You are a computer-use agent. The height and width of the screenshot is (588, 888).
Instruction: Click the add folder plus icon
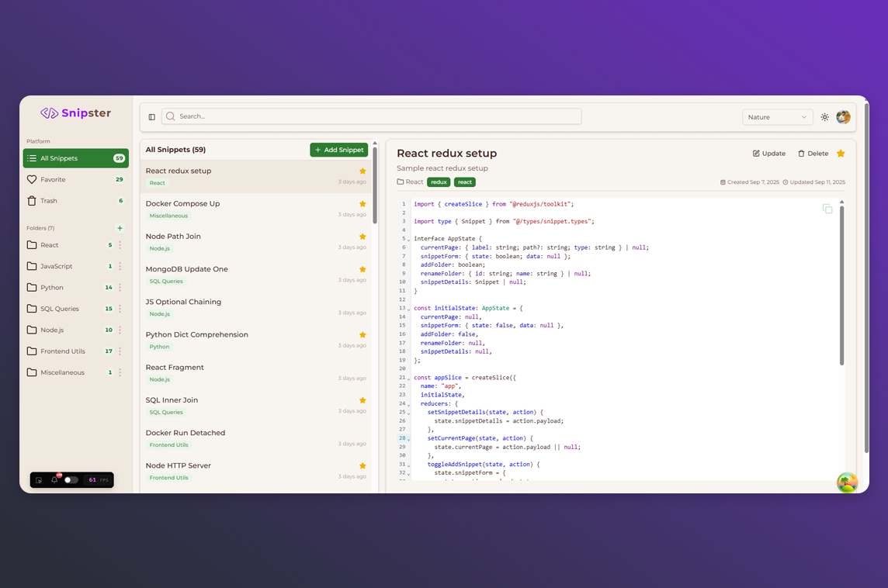tap(120, 228)
